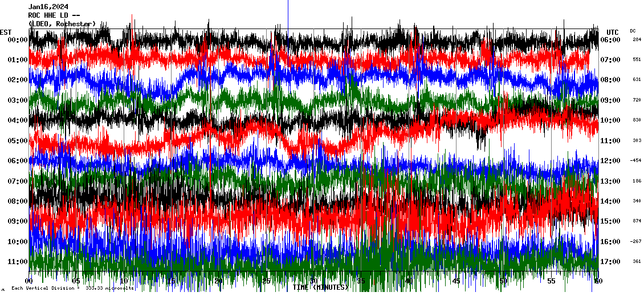
Task: Click the 05:00 EST row label
Action: (17, 140)
